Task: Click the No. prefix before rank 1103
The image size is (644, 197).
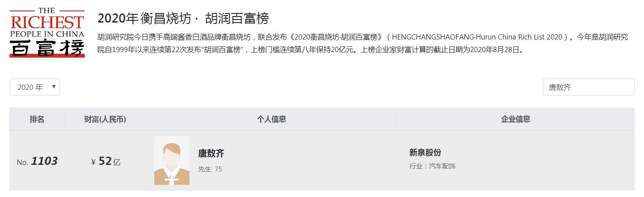Action: [x=23, y=162]
